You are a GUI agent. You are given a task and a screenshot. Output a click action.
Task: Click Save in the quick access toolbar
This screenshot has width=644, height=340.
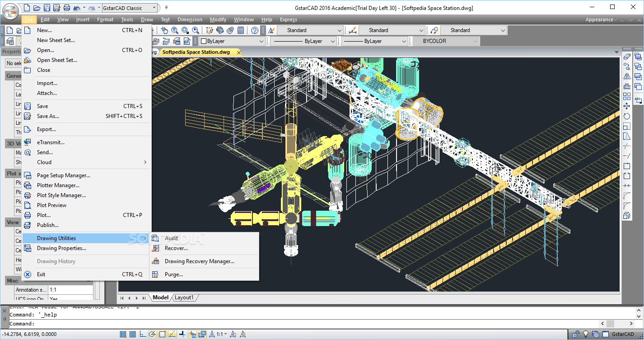pos(47,8)
